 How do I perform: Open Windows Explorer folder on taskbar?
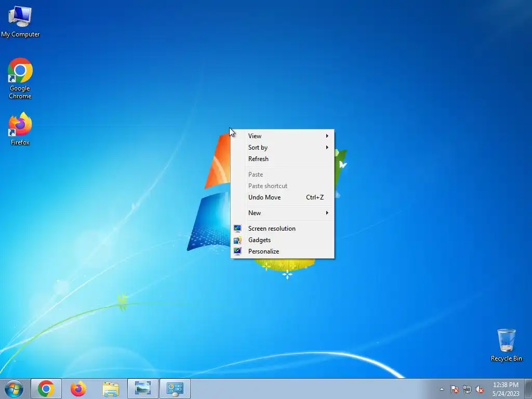coord(111,389)
